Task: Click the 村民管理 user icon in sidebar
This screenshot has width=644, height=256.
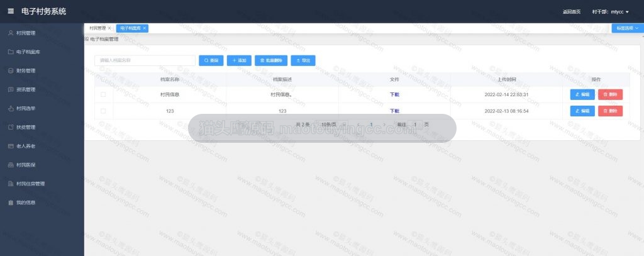Action: click(11, 33)
